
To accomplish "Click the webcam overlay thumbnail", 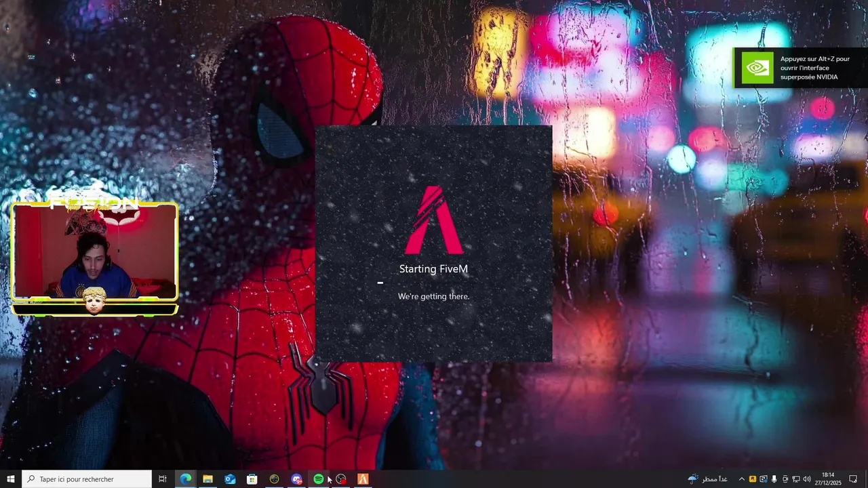I will point(94,251).
